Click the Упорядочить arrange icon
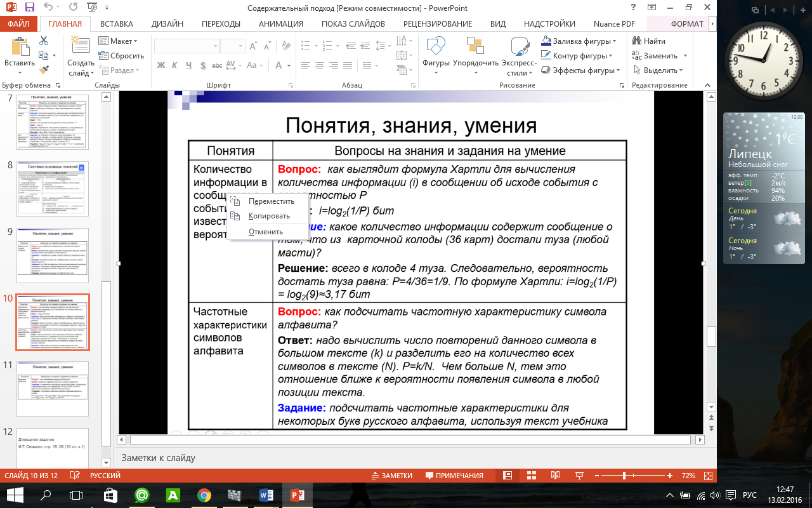 pyautogui.click(x=476, y=46)
